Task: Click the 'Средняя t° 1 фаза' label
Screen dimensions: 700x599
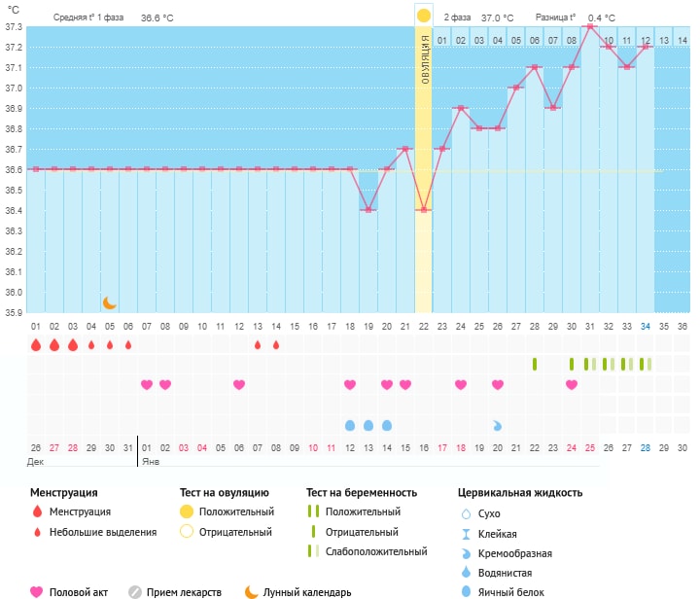Action: [88, 18]
